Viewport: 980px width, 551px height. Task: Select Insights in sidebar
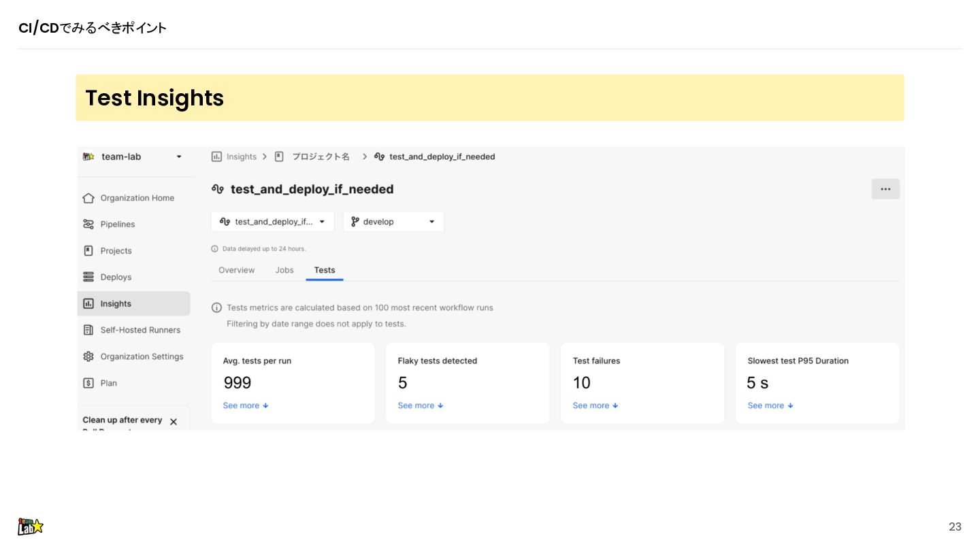133,303
